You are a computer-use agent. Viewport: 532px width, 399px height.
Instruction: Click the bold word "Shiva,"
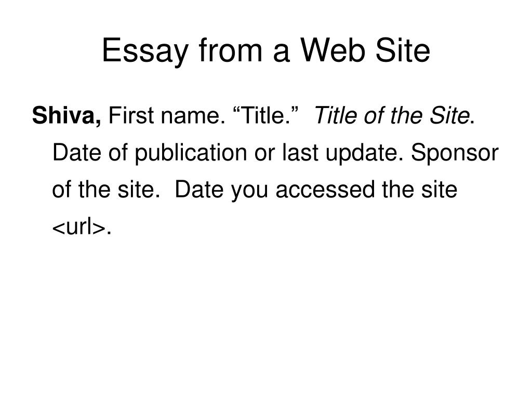point(66,115)
